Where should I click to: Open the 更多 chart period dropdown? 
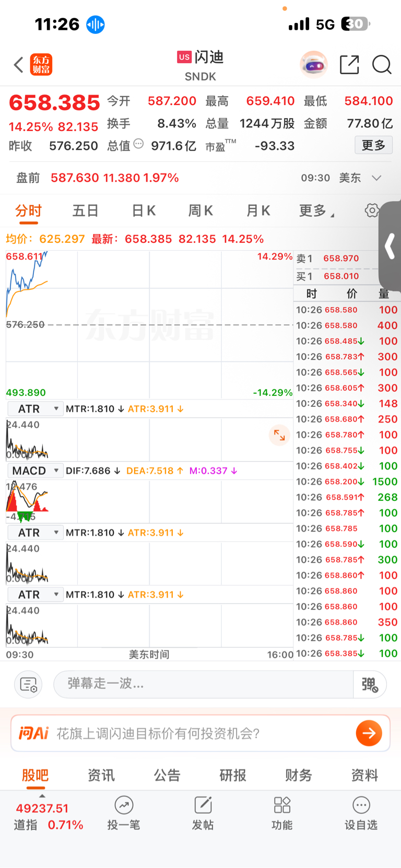(x=316, y=211)
